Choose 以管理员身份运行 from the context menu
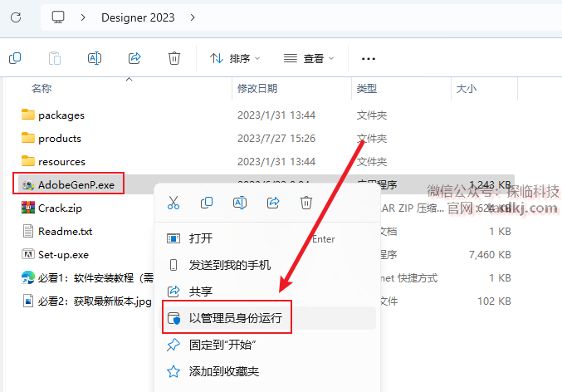 267,318
